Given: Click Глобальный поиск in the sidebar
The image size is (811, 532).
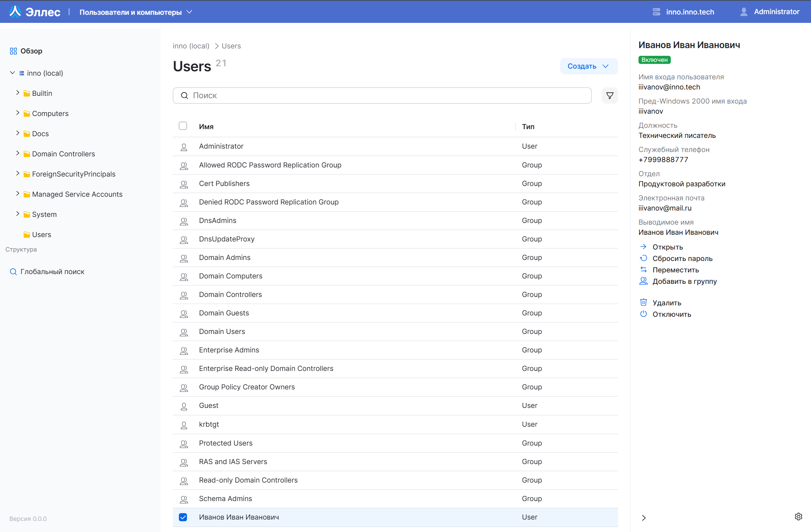Looking at the screenshot, I should point(52,271).
